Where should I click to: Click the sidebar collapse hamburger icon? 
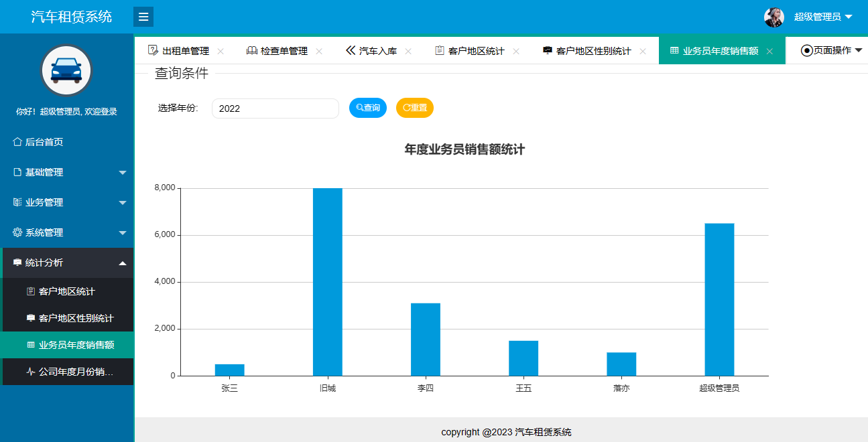click(x=143, y=16)
